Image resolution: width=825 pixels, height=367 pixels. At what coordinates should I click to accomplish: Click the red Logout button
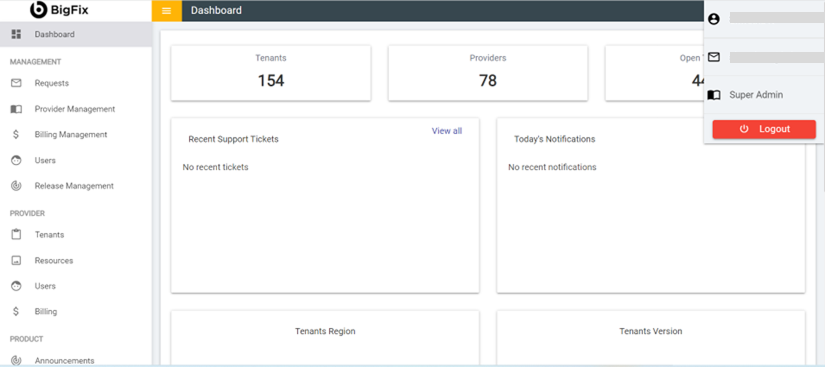[x=764, y=129]
